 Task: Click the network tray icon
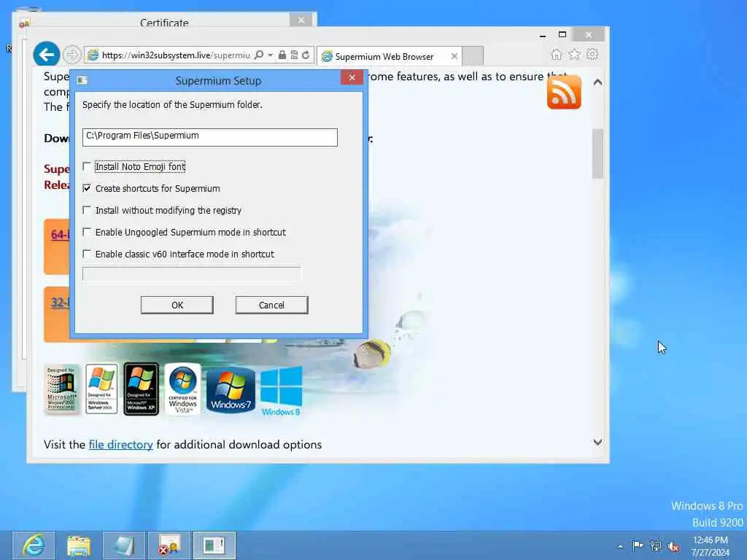tap(656, 546)
